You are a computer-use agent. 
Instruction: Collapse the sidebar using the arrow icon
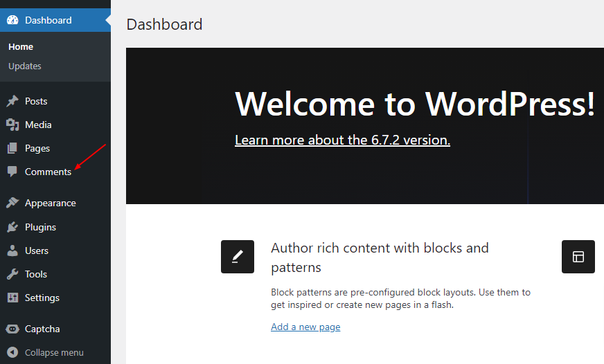pos(12,352)
